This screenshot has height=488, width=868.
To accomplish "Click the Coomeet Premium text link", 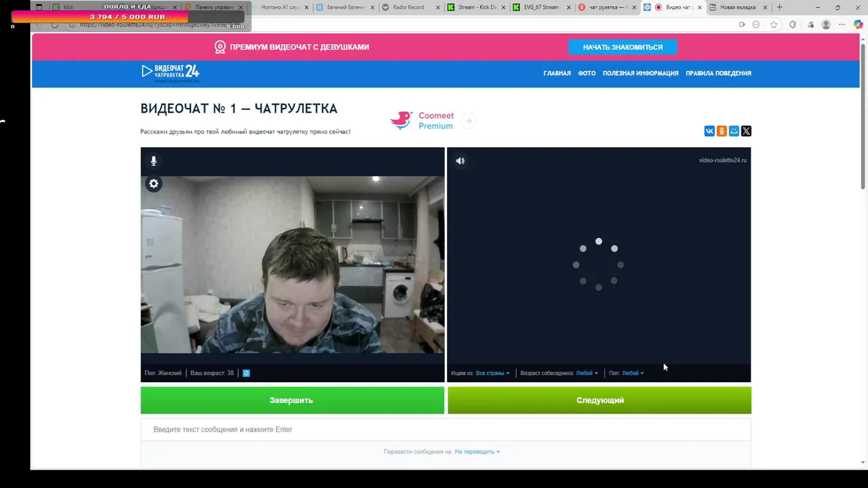I will pyautogui.click(x=436, y=121).
